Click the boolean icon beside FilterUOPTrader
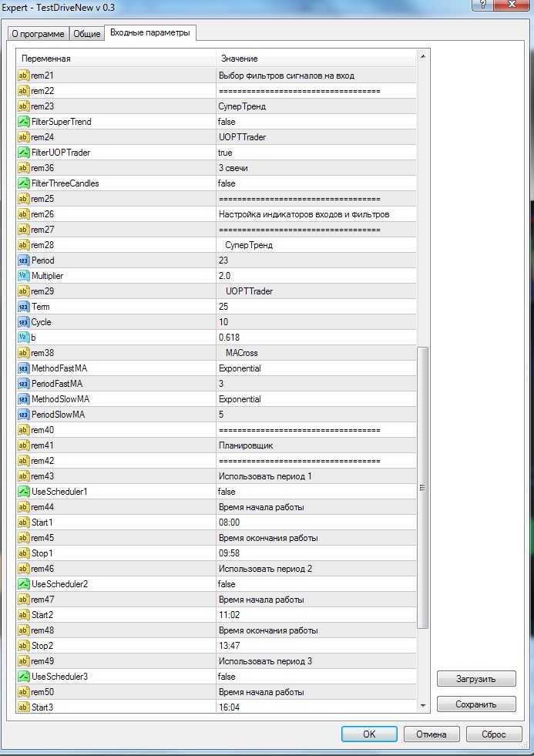The image size is (534, 756). pyautogui.click(x=24, y=153)
